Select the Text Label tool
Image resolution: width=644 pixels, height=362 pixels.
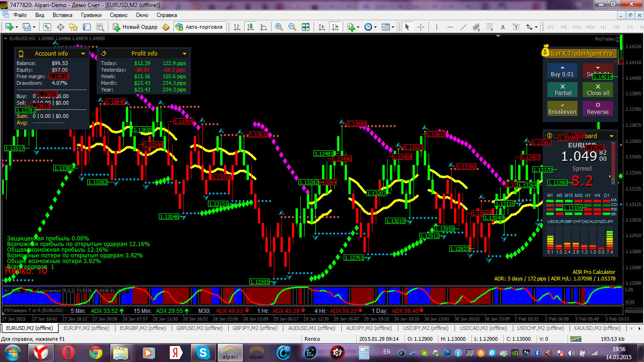click(516, 27)
